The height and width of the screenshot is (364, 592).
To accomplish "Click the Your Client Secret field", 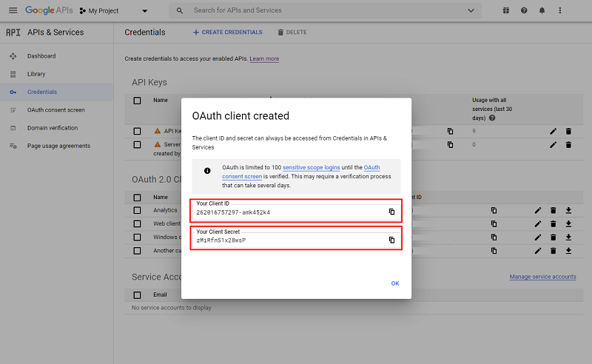I will point(296,240).
